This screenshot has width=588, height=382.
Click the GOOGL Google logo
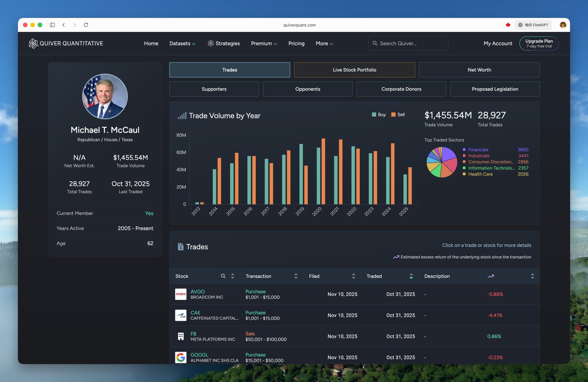point(181,358)
